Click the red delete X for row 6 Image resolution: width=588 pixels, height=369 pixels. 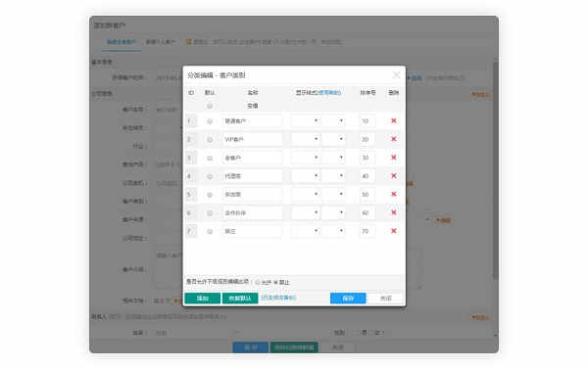393,212
